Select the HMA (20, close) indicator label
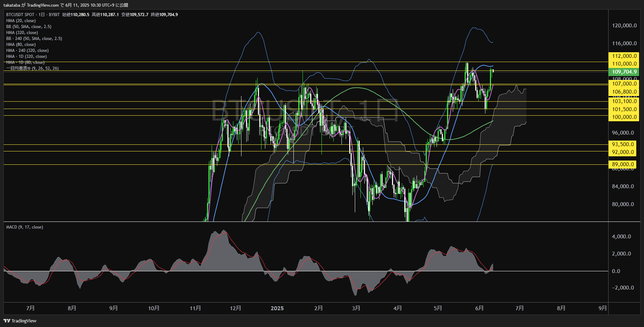This screenshot has width=644, height=327. [21, 21]
